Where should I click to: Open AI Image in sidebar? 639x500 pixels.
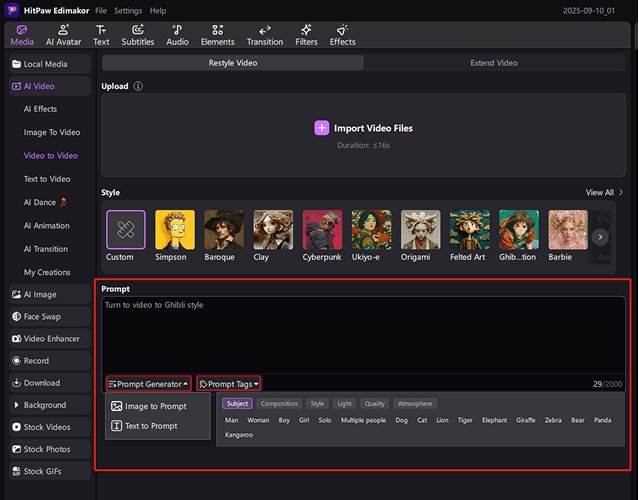pyautogui.click(x=50, y=294)
